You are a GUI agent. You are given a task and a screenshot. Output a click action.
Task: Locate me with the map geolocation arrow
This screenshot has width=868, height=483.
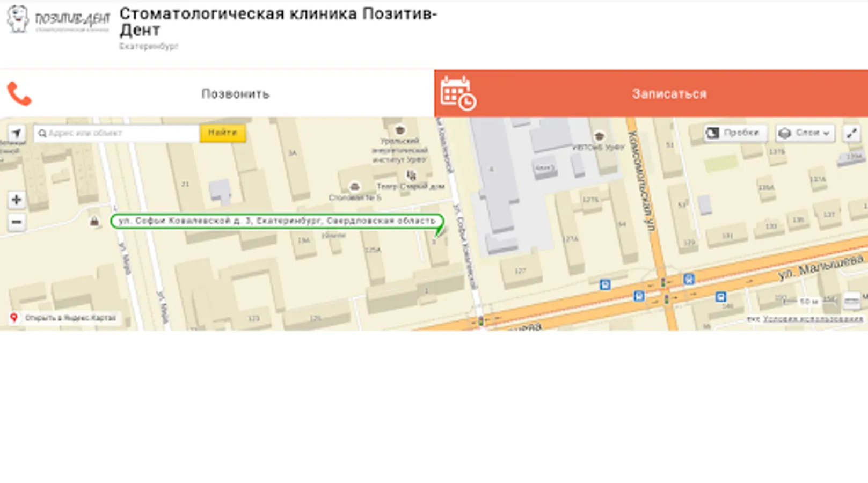[17, 133]
